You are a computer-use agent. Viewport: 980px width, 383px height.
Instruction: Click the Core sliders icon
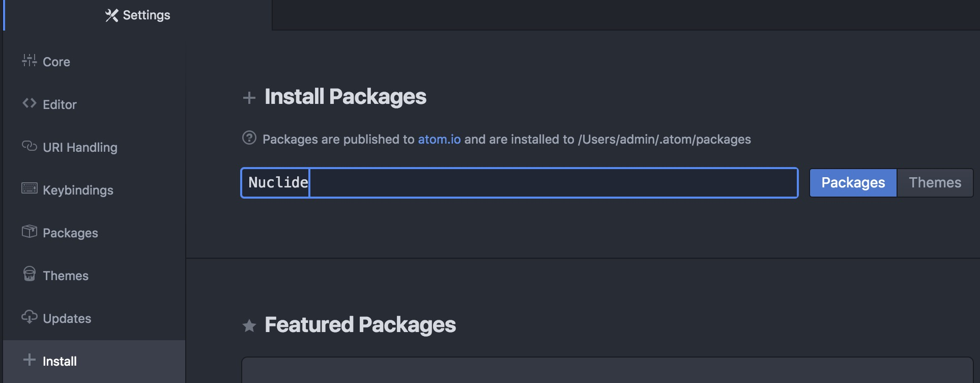click(30, 61)
